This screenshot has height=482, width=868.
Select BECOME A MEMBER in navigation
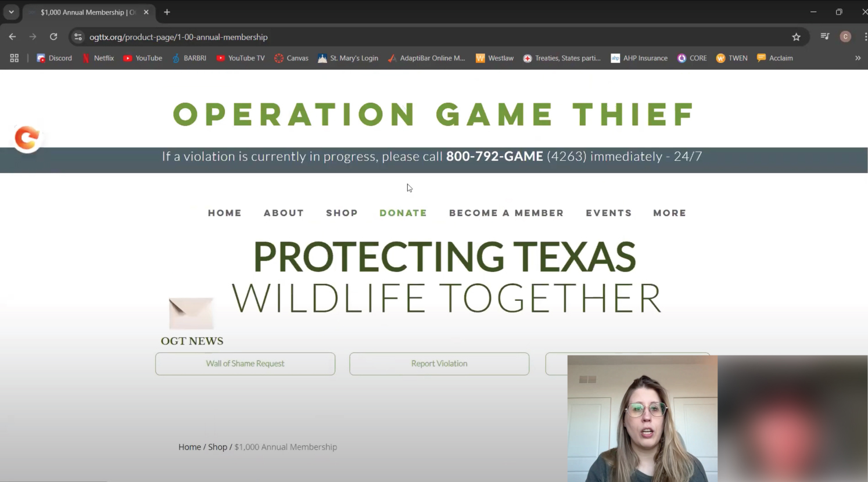point(506,213)
